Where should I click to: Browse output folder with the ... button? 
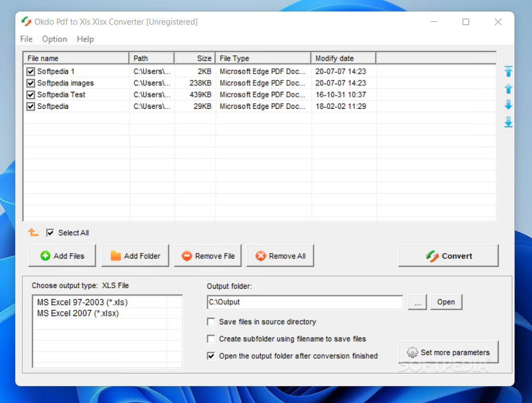pyautogui.click(x=417, y=302)
